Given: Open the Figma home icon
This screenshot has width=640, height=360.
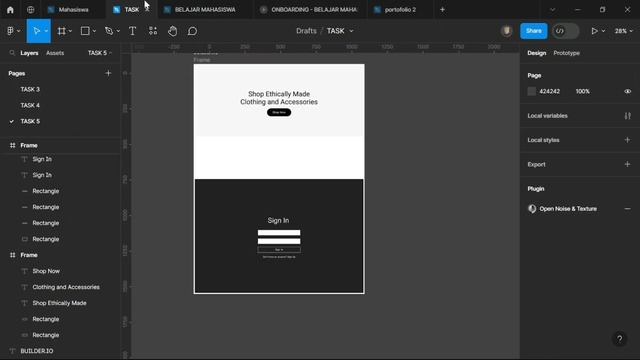Looking at the screenshot, I should [10, 10].
